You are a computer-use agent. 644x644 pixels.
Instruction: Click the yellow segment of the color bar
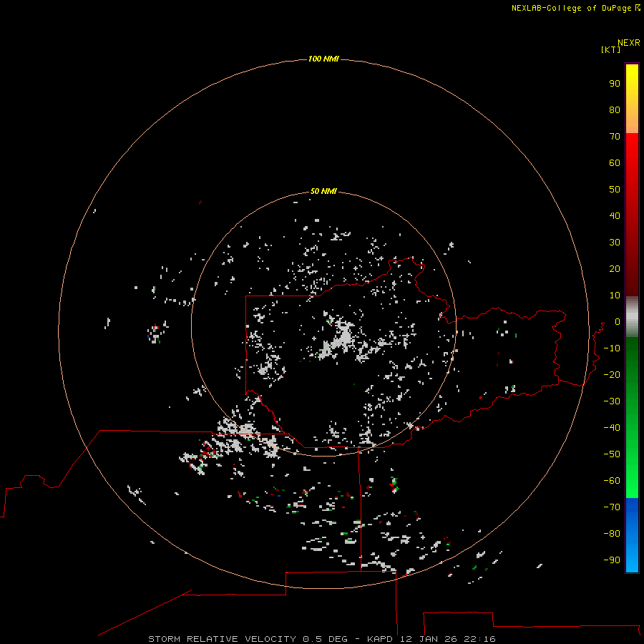632,99
